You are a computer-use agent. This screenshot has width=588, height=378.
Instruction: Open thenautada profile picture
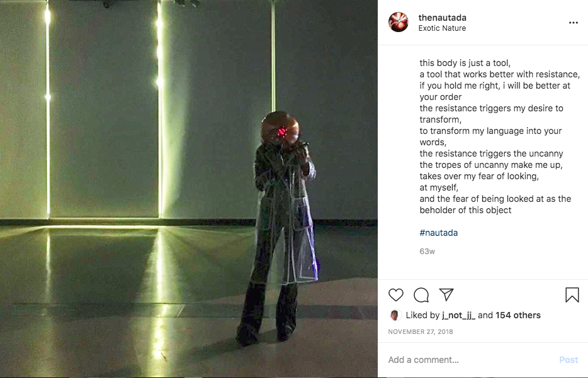399,22
